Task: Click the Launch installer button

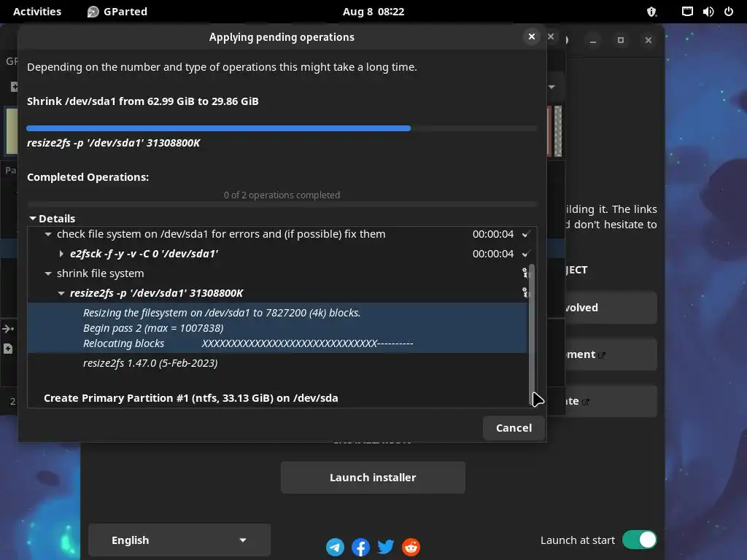Action: pyautogui.click(x=373, y=477)
